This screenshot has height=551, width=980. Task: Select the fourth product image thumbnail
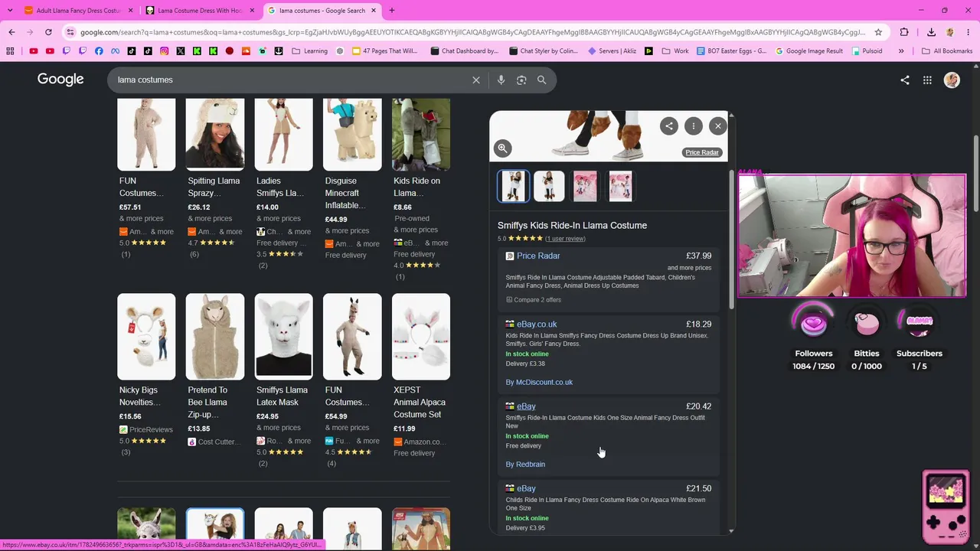pyautogui.click(x=620, y=186)
